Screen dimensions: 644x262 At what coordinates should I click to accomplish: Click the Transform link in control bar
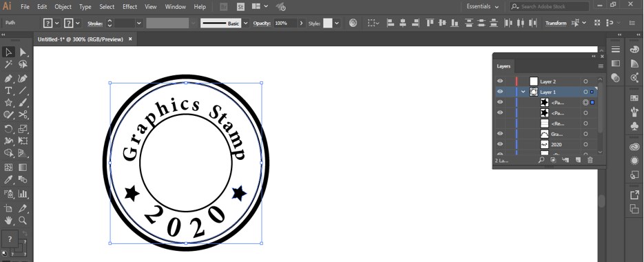click(x=556, y=23)
